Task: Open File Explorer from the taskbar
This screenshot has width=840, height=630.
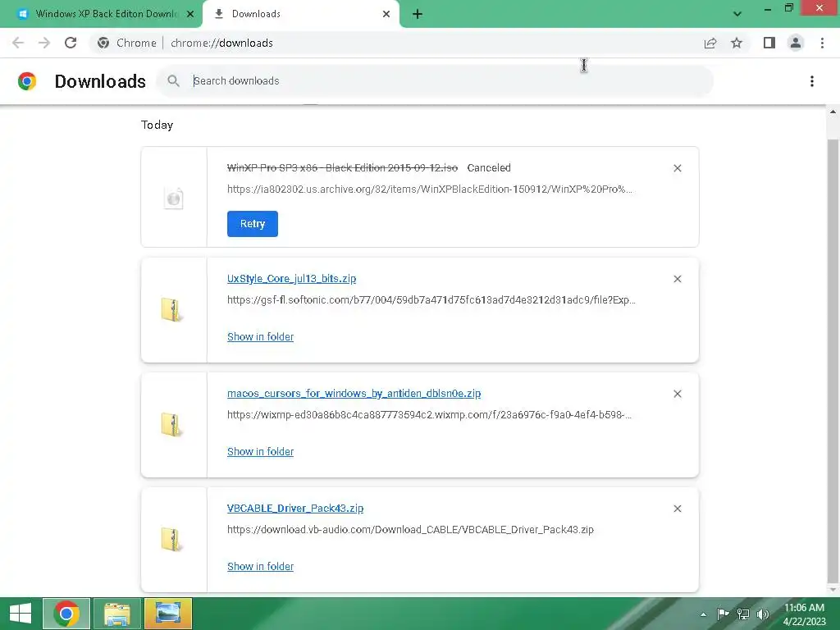Action: click(117, 614)
